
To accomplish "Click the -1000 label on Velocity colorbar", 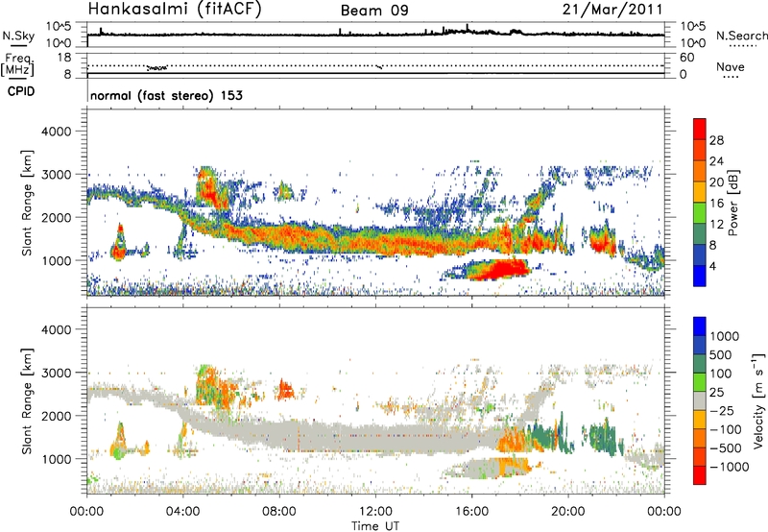I will coord(730,467).
